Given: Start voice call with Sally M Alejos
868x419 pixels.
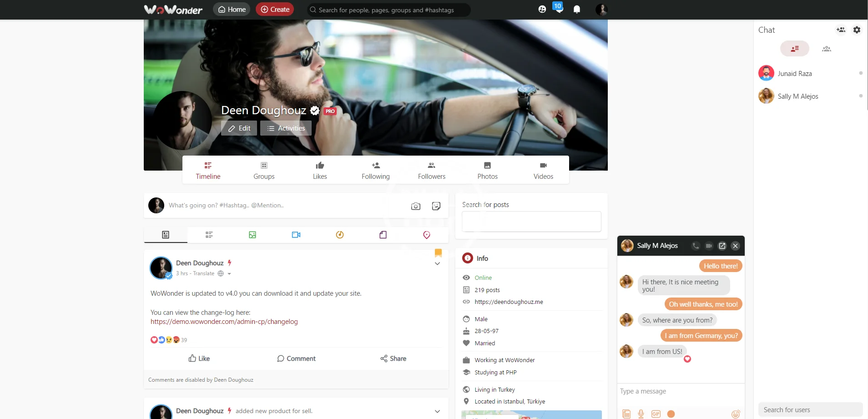Looking at the screenshot, I should [696, 246].
